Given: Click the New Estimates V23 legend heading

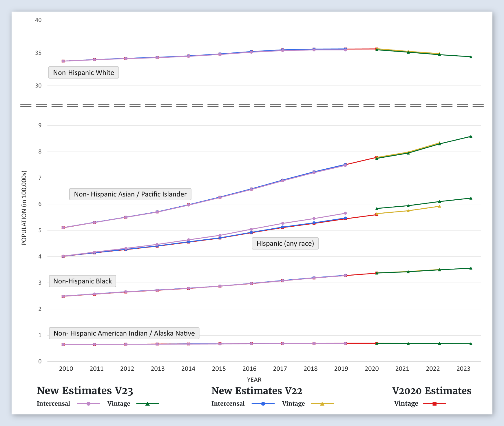Looking at the screenshot, I should tap(85, 391).
